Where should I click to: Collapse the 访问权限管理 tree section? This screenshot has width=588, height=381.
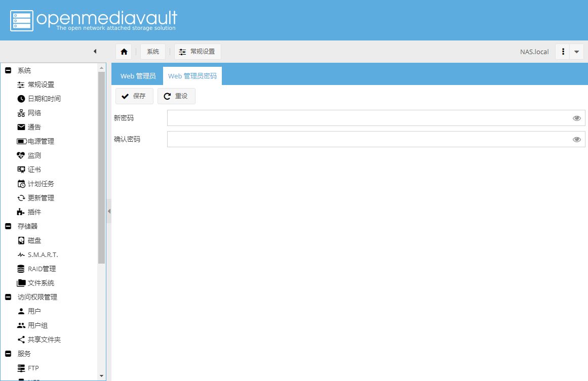[8, 297]
